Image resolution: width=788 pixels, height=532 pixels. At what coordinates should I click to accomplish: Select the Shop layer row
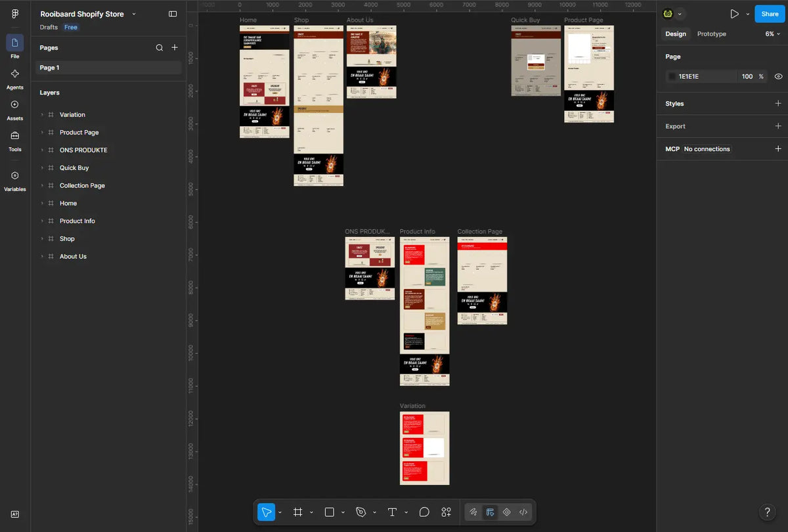click(108, 238)
